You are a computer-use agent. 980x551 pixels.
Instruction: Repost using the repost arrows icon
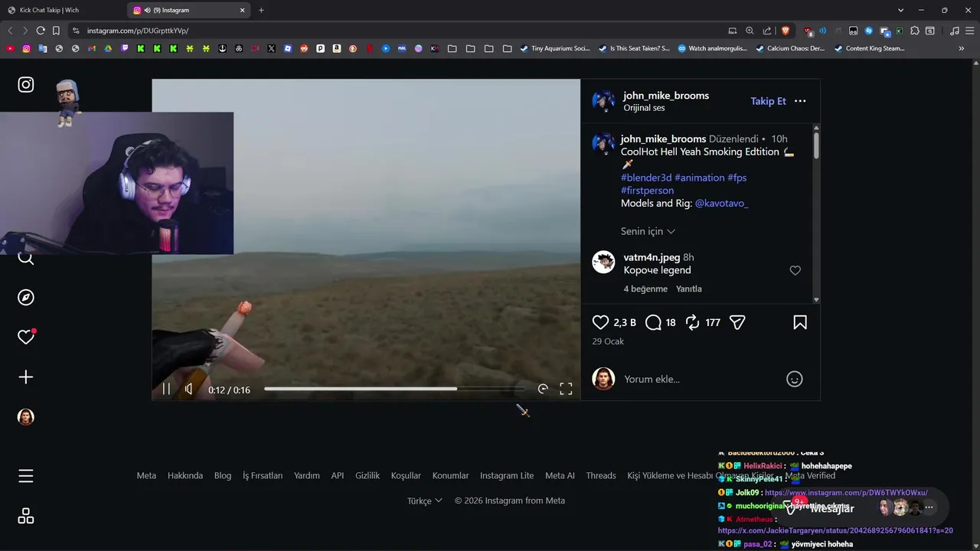pos(693,323)
